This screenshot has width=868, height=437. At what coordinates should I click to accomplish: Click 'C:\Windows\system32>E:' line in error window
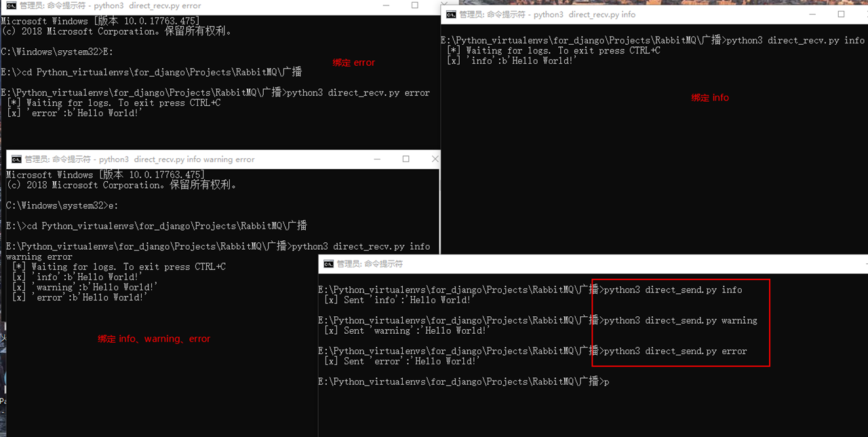58,52
